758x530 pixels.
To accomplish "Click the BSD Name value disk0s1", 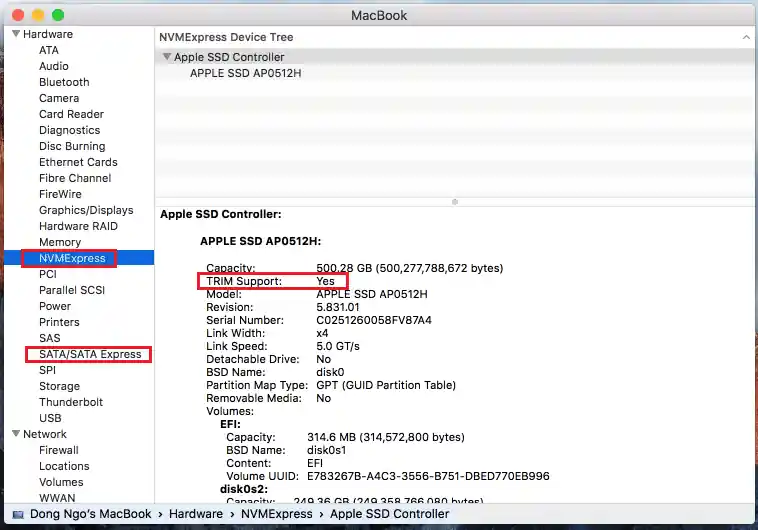I will click(326, 450).
